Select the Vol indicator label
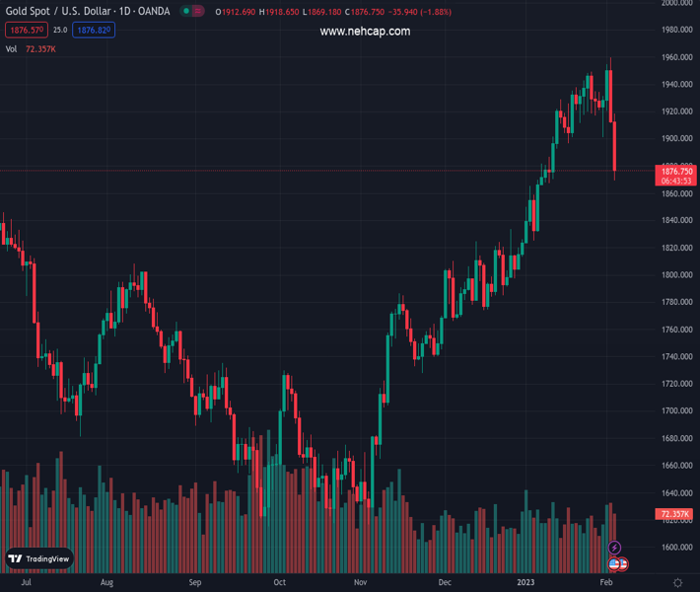700x592 pixels. [12, 48]
